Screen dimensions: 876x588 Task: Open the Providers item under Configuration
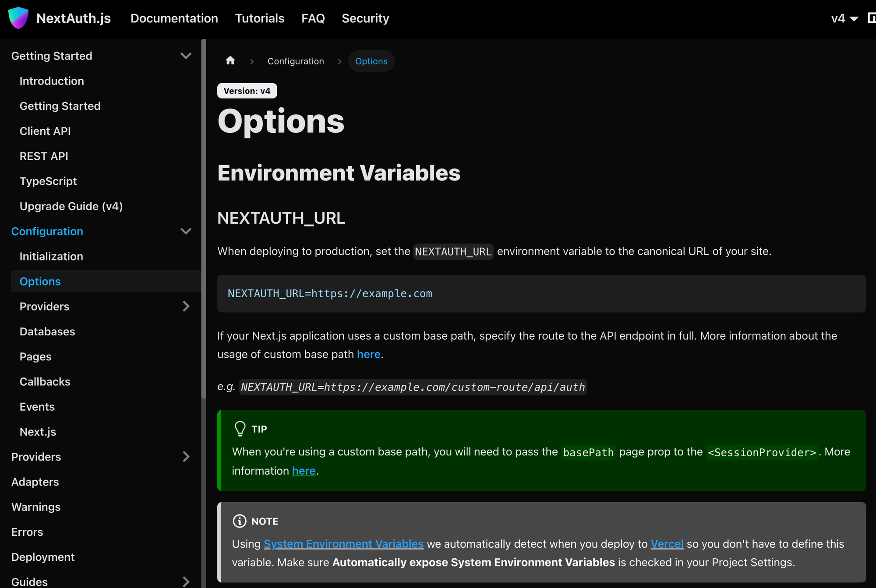pos(45,306)
